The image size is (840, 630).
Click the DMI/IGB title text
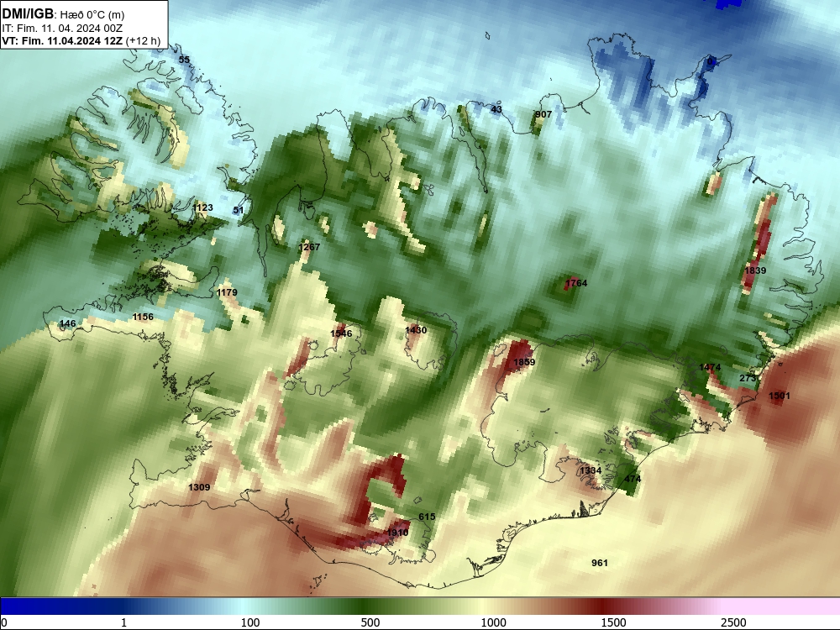(28, 13)
